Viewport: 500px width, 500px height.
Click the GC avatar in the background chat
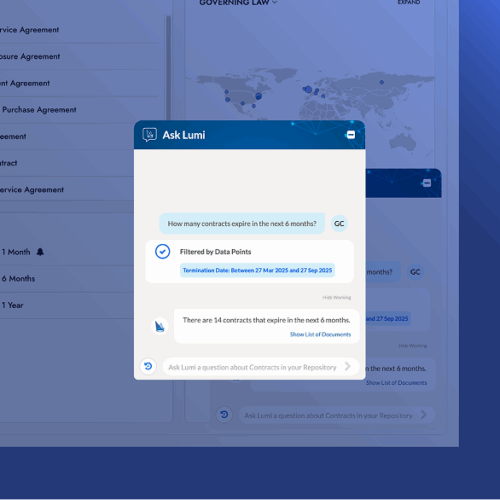(x=415, y=272)
